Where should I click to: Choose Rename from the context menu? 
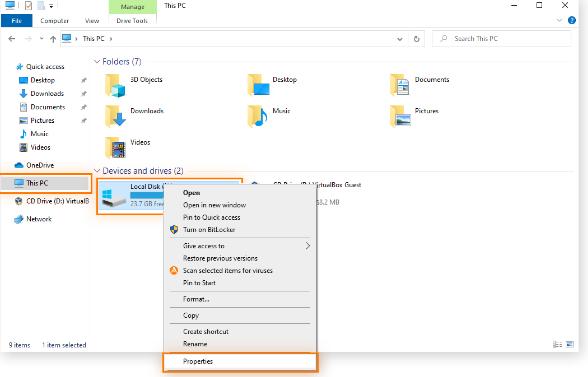pos(195,344)
